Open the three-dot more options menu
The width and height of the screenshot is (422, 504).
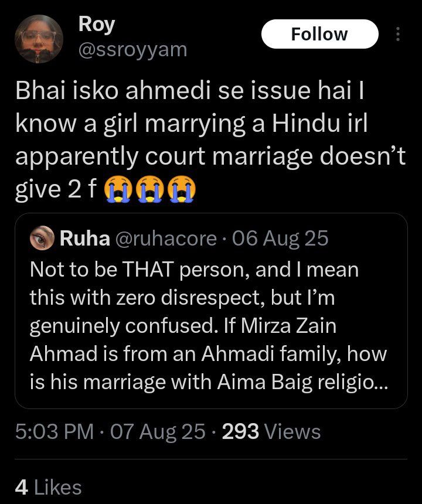click(x=399, y=34)
